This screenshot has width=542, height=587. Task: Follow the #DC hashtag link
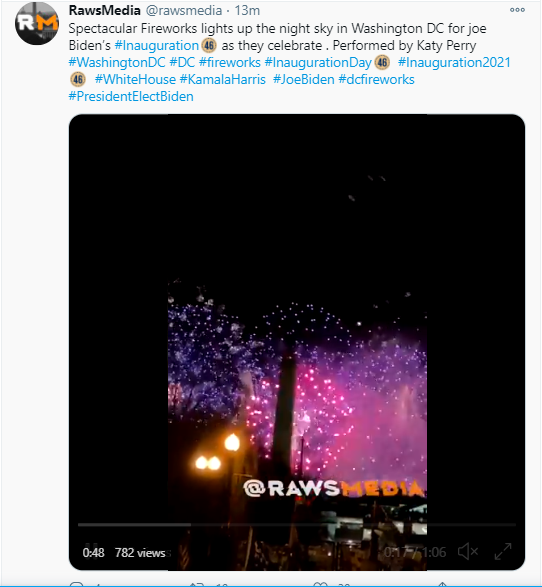(182, 62)
